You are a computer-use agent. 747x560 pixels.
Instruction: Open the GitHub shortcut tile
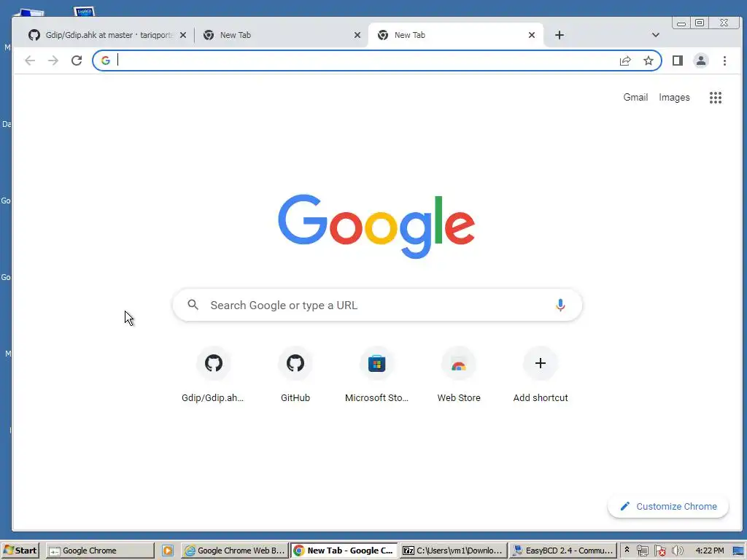point(295,376)
